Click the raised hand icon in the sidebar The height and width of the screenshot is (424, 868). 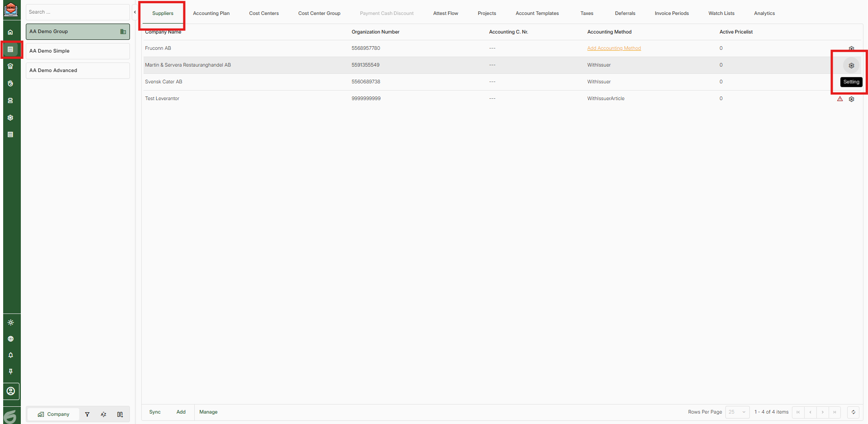point(10,83)
